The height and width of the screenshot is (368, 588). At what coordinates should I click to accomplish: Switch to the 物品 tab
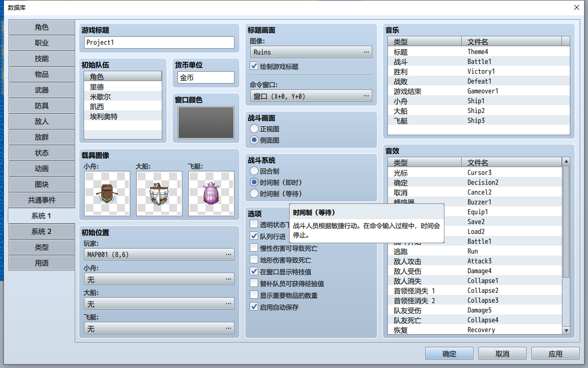[42, 74]
